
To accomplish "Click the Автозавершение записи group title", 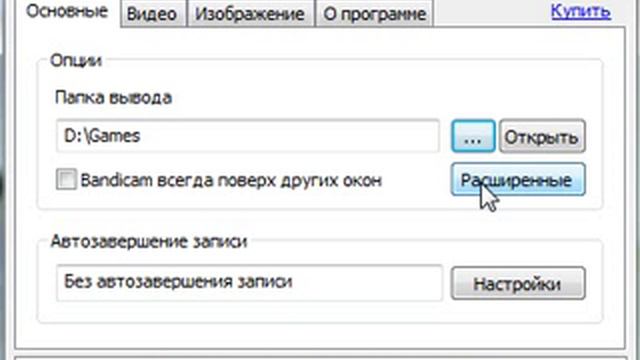I will pos(149,242).
